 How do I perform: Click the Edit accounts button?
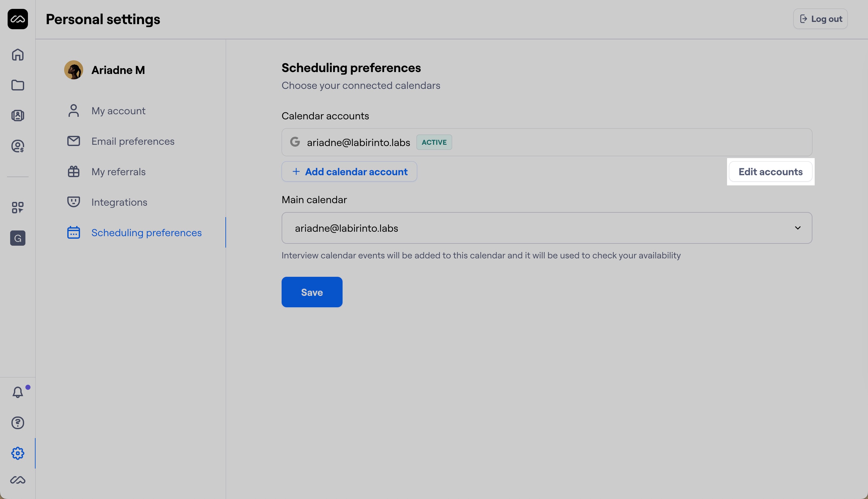click(x=770, y=172)
